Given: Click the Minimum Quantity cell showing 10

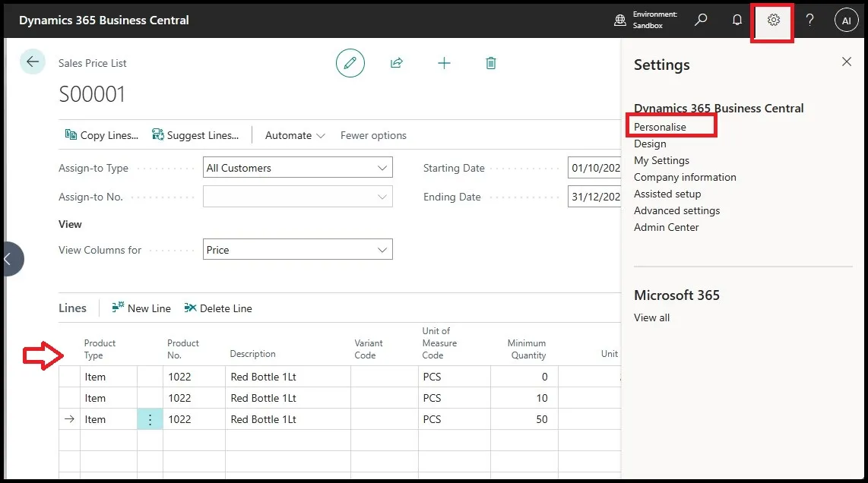Looking at the screenshot, I should point(524,398).
